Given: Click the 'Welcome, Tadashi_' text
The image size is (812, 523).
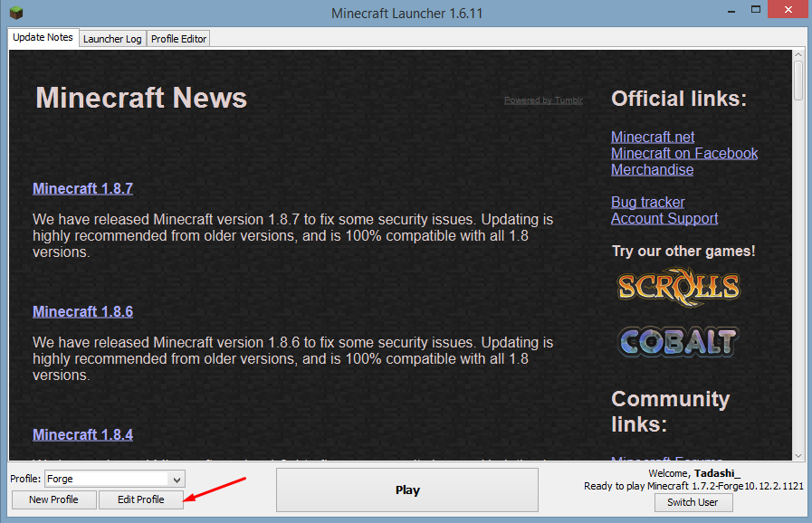Looking at the screenshot, I should (694, 473).
